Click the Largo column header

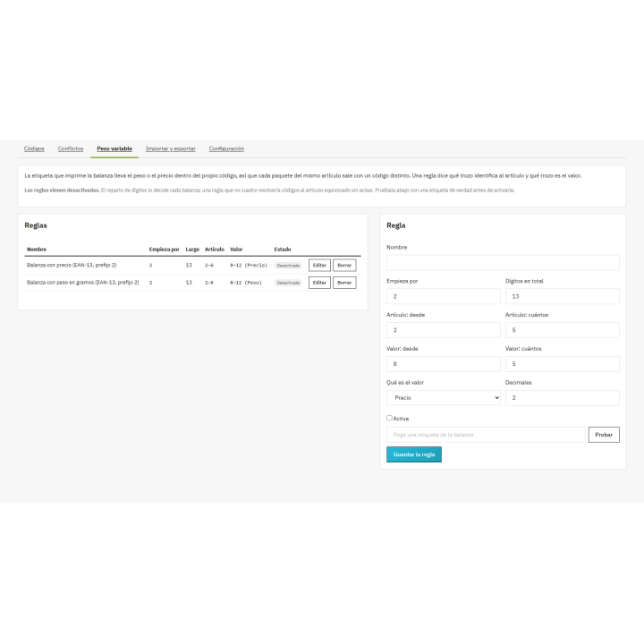pos(192,250)
